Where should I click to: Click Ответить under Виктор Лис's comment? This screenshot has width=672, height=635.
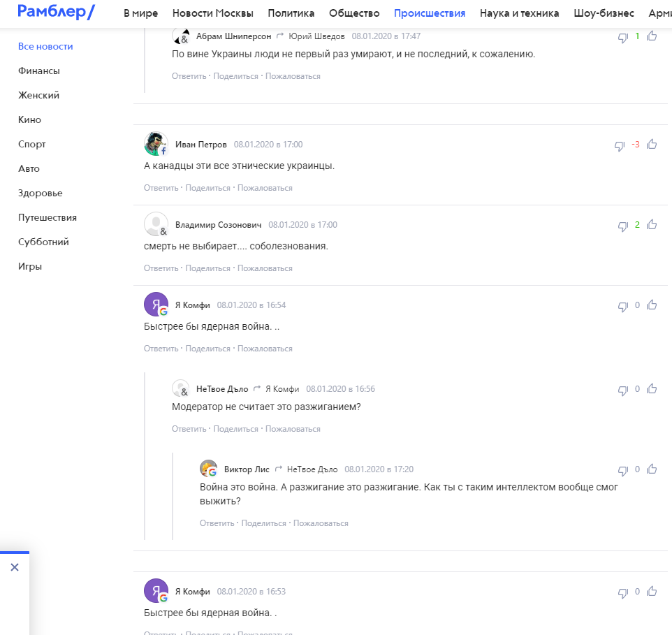217,523
